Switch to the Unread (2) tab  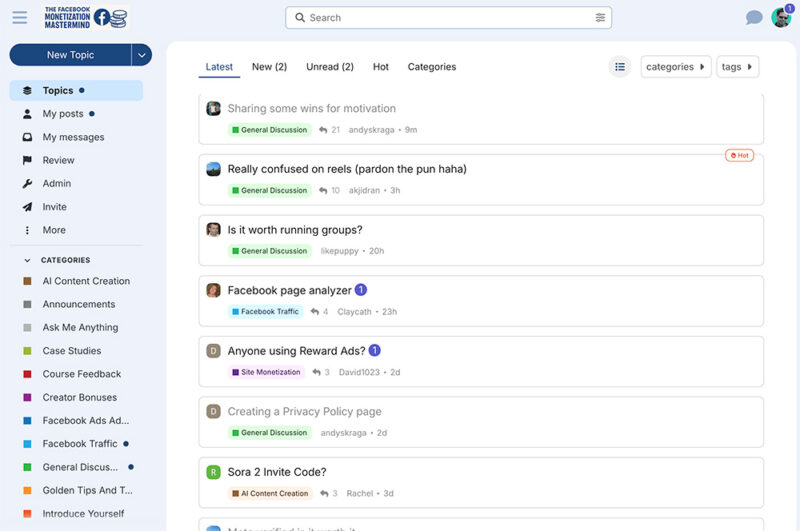point(330,67)
